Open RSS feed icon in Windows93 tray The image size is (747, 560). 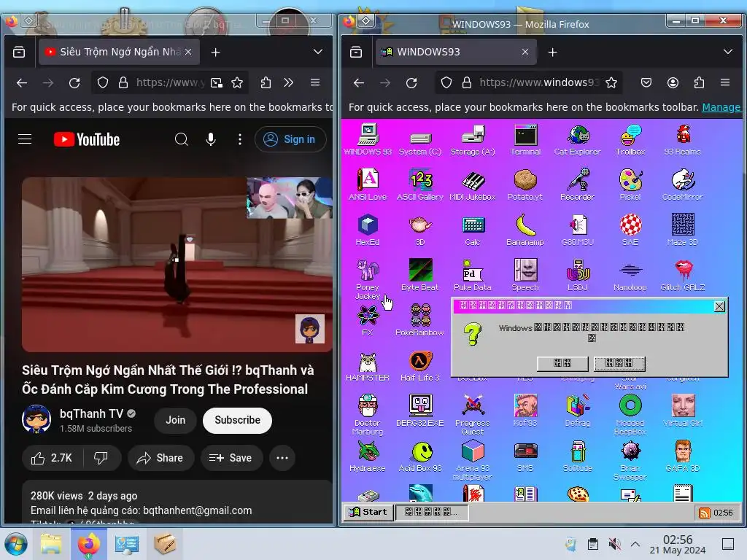[704, 513]
